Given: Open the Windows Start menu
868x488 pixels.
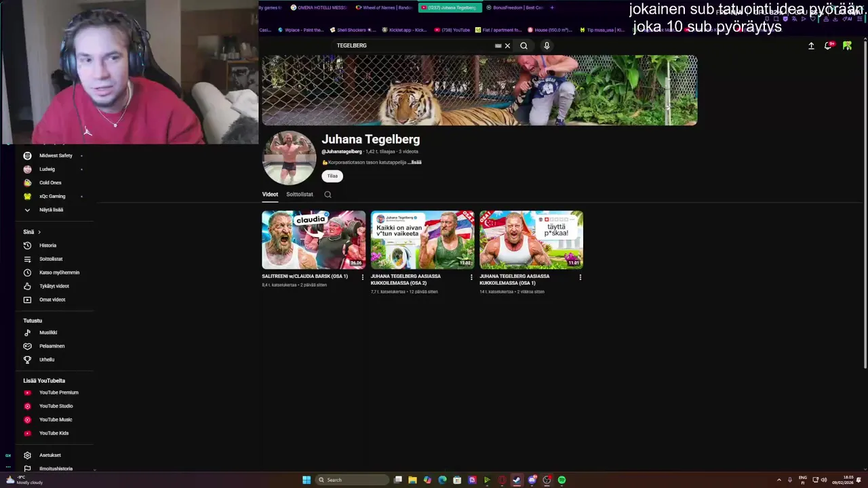Looking at the screenshot, I should click(307, 480).
